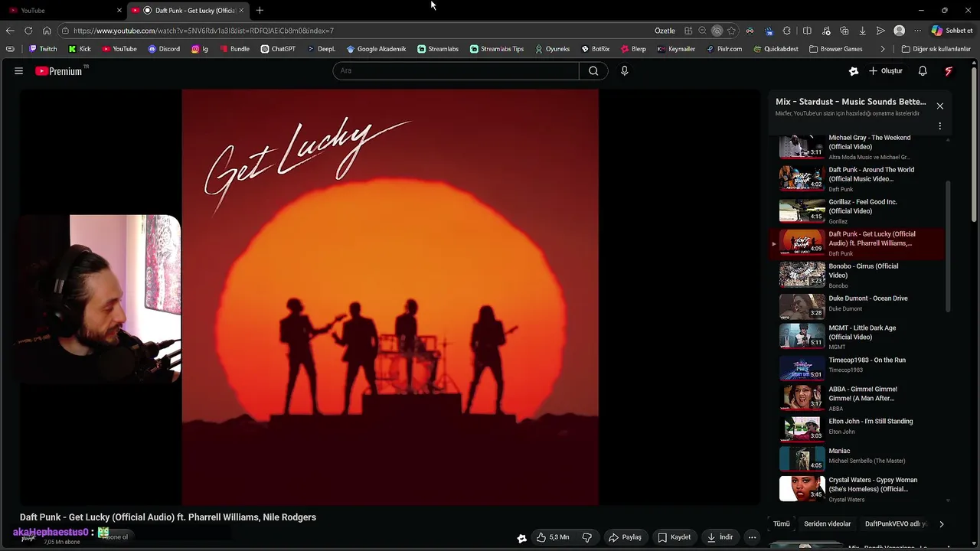Open the Keymailer bookmark
980x551 pixels.
676,49
